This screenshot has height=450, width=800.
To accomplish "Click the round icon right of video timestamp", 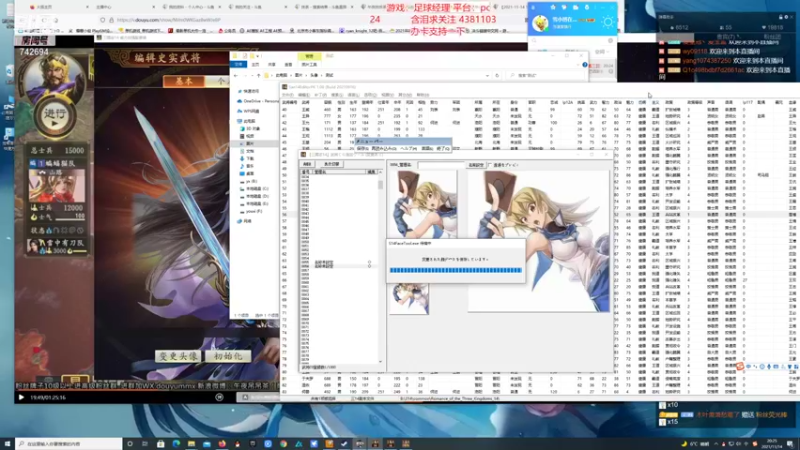I will point(219,397).
